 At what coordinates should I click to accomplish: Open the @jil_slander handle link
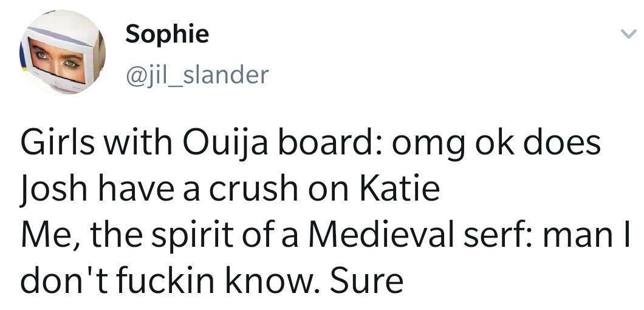tap(197, 75)
